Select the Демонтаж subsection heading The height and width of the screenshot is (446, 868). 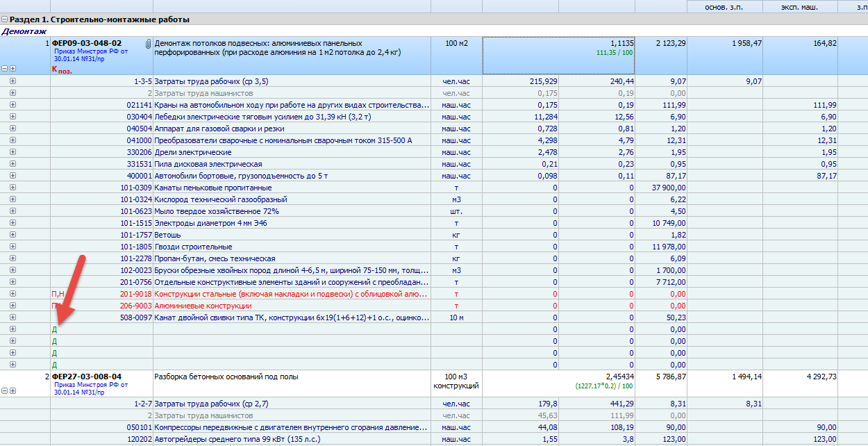24,31
